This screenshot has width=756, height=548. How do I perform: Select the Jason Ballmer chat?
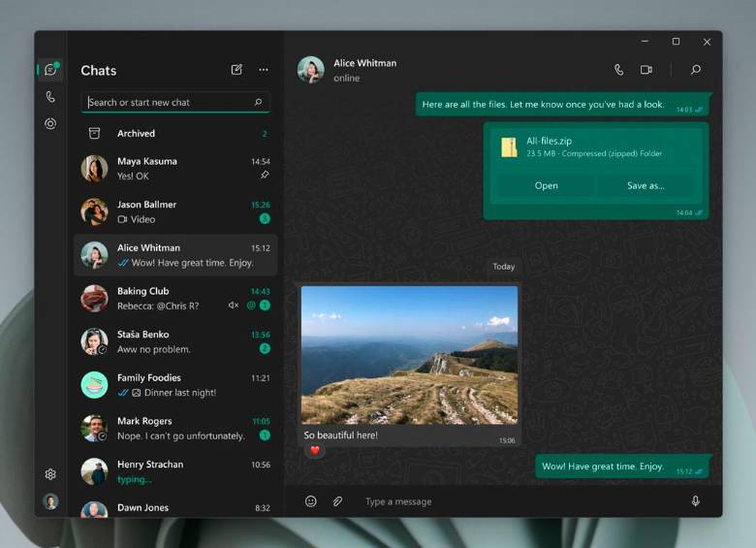pos(174,211)
